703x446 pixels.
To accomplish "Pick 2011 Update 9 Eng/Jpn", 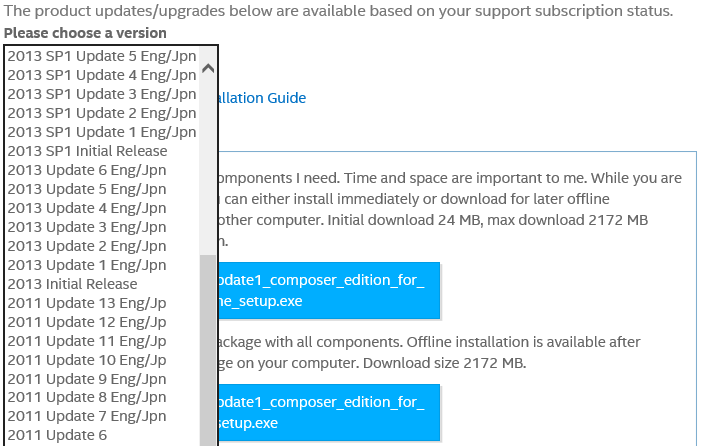I will (x=87, y=379).
